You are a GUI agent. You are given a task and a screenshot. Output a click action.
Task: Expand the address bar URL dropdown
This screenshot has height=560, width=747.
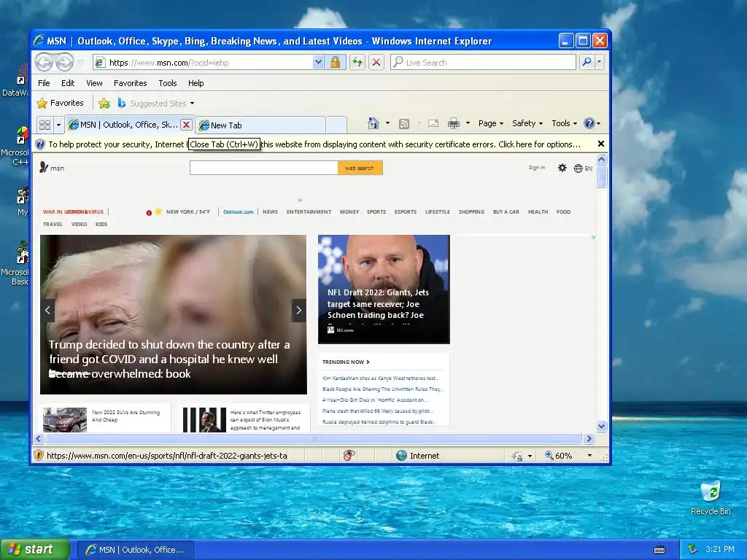[x=318, y=63]
